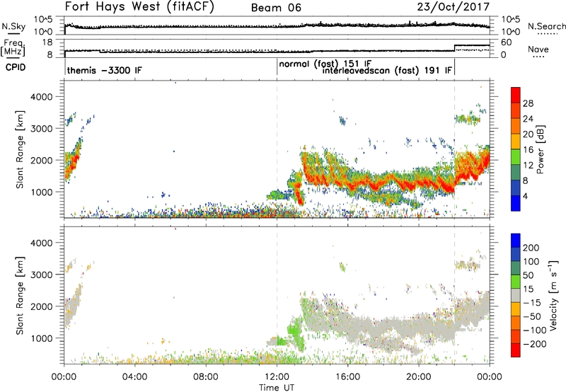Image resolution: width=566 pixels, height=392 pixels.
Task: Click the 'Nave' legend label
Action: [538, 49]
